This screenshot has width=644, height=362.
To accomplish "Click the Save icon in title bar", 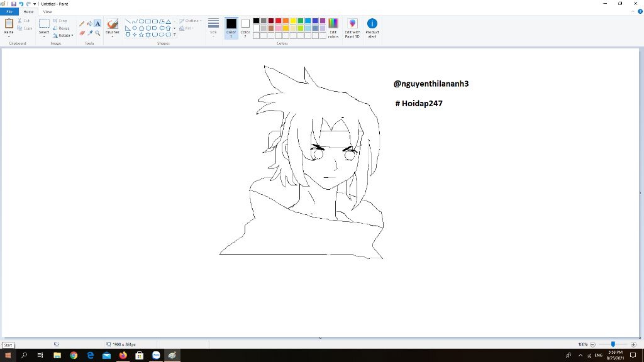I will click(x=14, y=4).
